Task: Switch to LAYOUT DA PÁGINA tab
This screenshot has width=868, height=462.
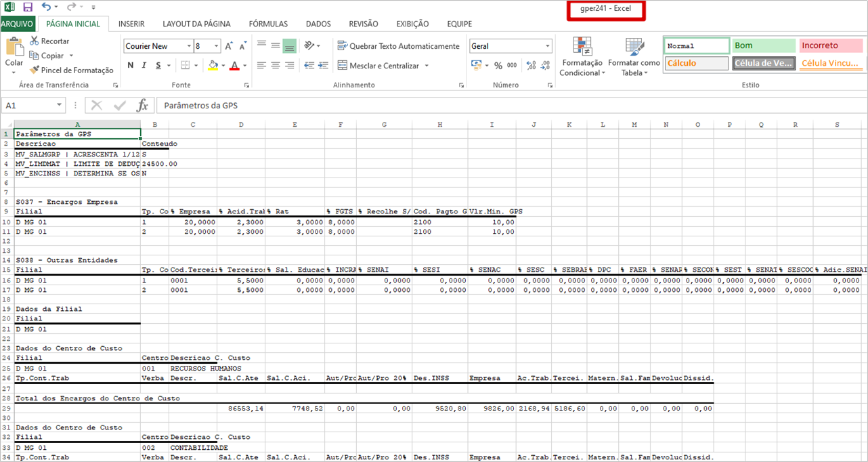Action: [196, 24]
